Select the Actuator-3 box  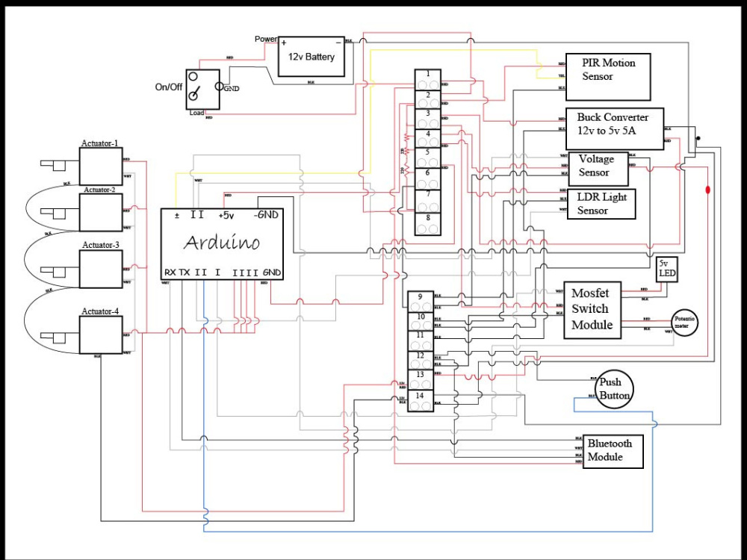coord(101,269)
